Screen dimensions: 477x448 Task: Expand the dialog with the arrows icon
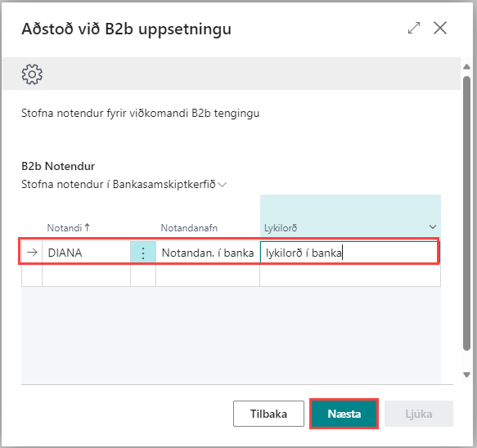[414, 29]
